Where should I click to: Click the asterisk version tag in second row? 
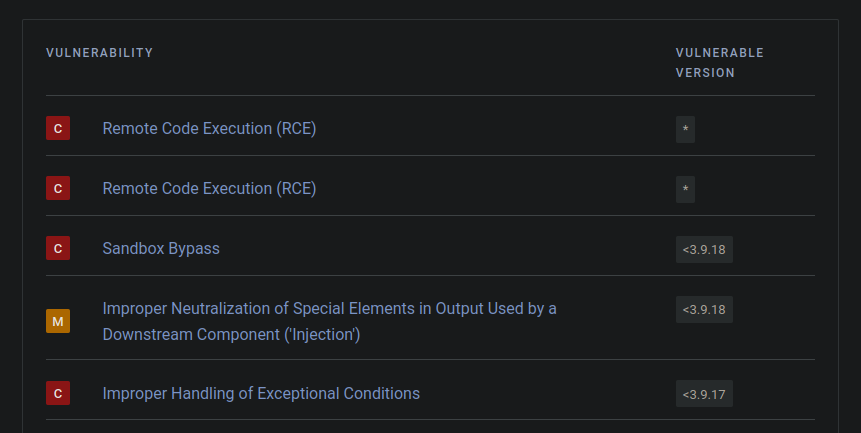click(685, 189)
